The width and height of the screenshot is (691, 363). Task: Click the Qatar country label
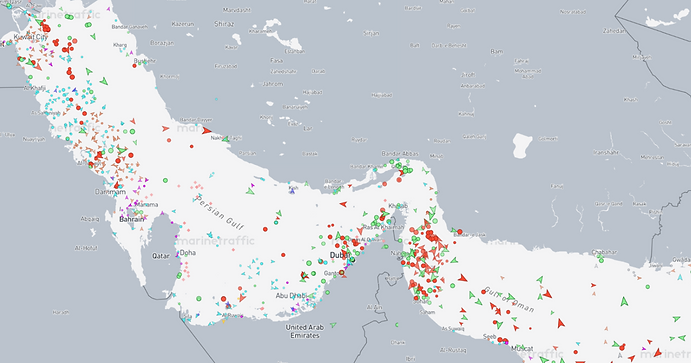point(161,256)
